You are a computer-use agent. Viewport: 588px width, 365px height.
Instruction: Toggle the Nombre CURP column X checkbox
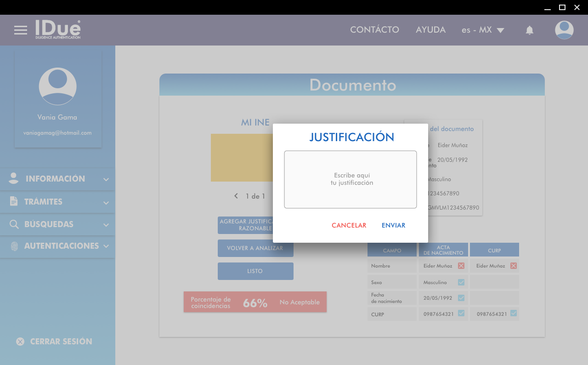[514, 266]
